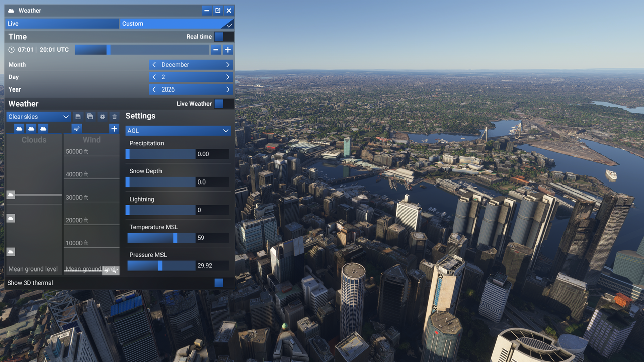The image size is (644, 362).
Task: Increase time with the plus button
Action: point(228,50)
